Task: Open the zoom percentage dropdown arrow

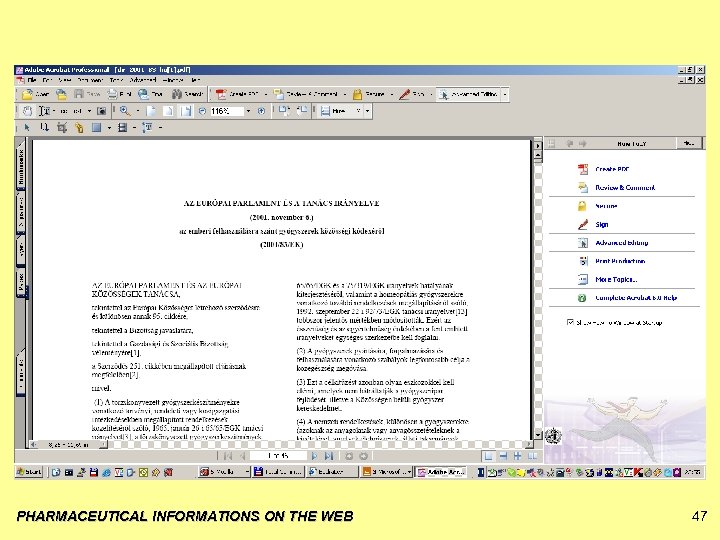Action: (248, 111)
